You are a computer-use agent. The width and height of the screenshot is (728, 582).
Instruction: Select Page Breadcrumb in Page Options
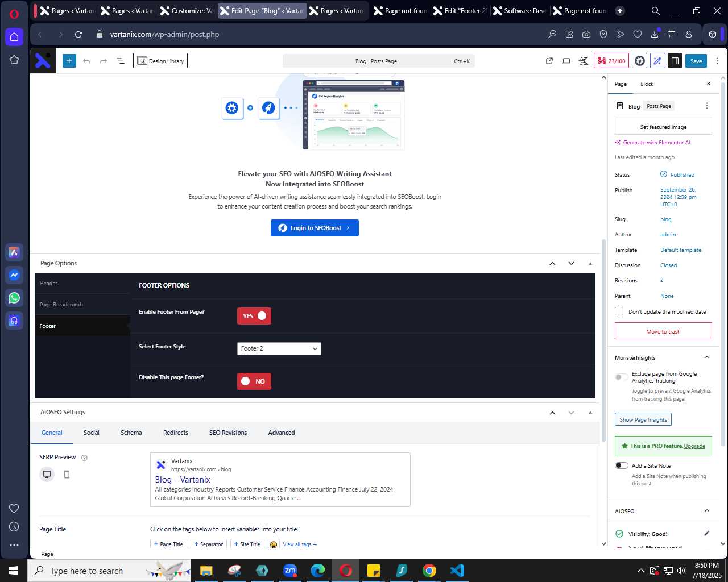[82, 305]
